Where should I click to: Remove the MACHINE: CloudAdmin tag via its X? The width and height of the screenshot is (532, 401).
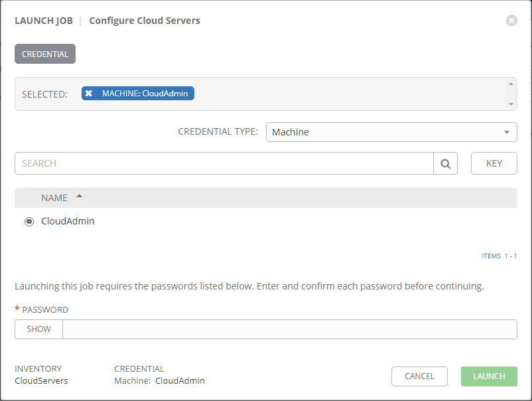[89, 94]
